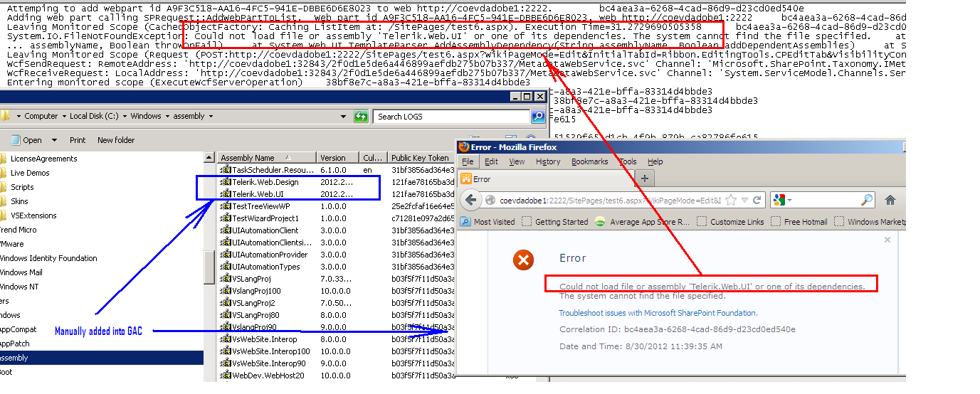Click WebDev.WebHost20 assembly icon
The width and height of the screenshot is (980, 394).
pyautogui.click(x=226, y=376)
